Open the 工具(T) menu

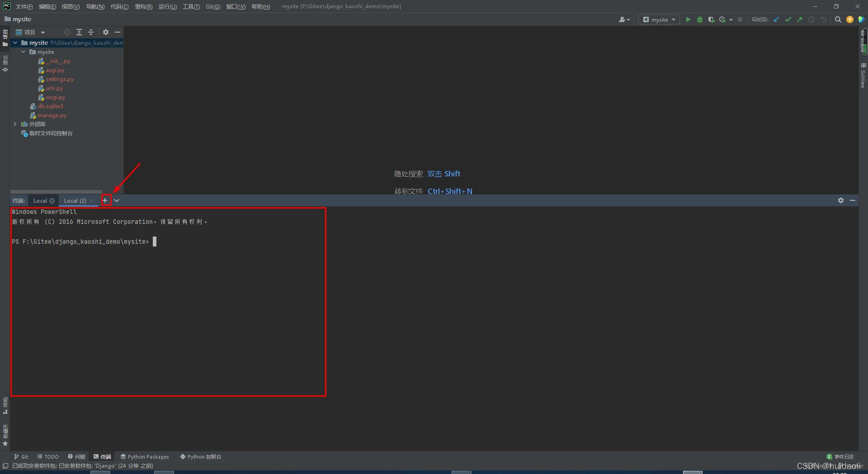pyautogui.click(x=191, y=6)
